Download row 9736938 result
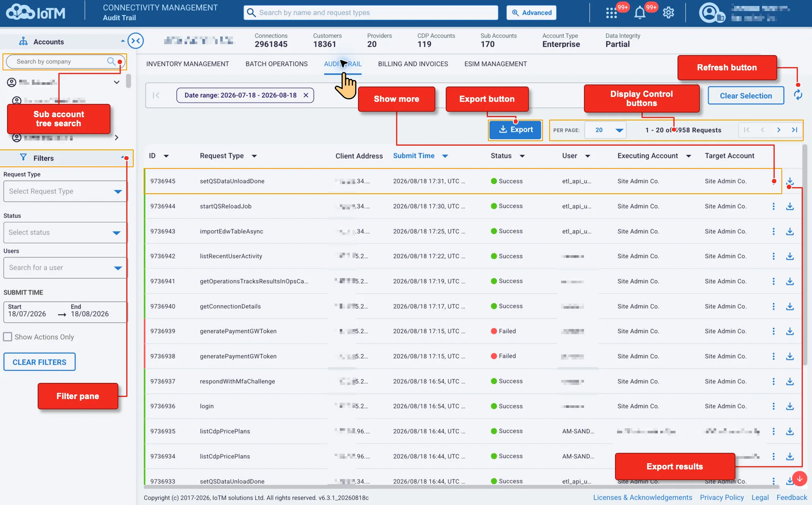812x505 pixels. (790, 356)
